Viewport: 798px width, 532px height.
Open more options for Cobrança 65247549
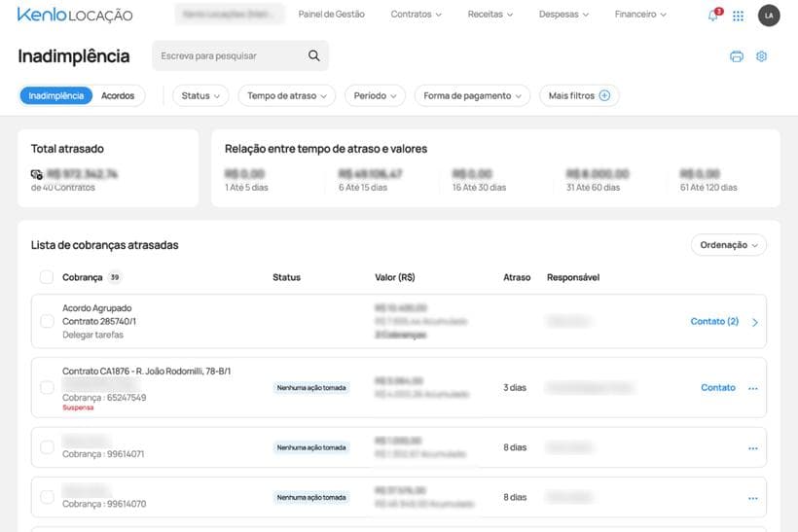[x=753, y=388]
